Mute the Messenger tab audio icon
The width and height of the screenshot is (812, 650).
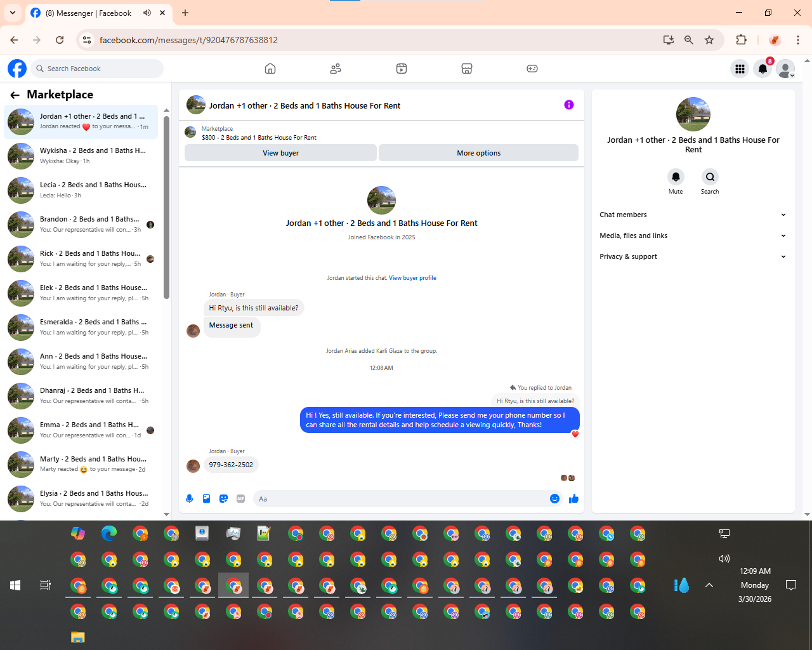click(x=147, y=13)
